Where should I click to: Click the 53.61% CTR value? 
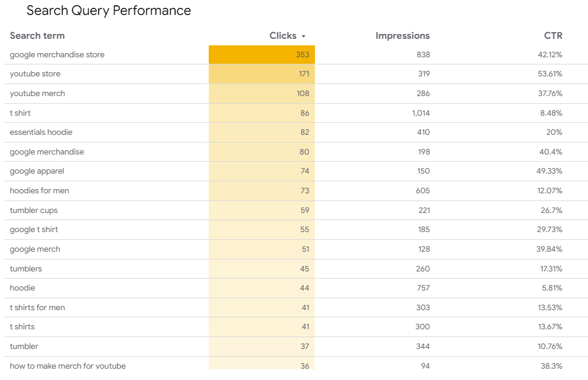click(550, 74)
